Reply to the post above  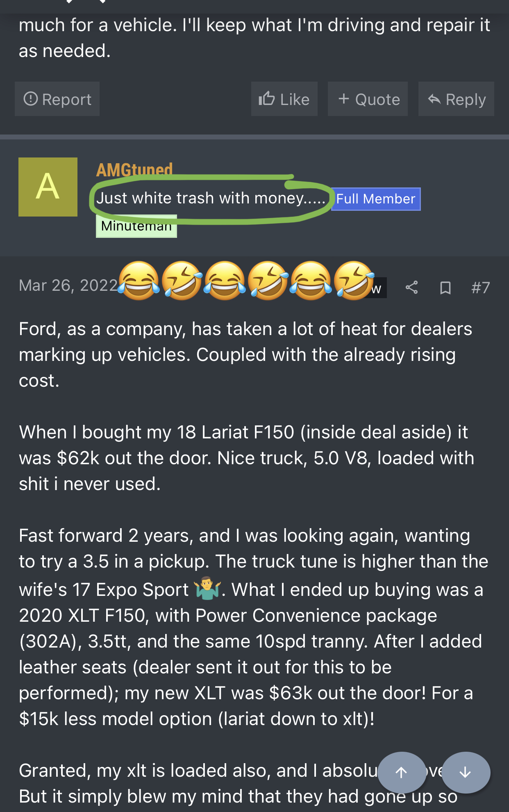pyautogui.click(x=456, y=99)
